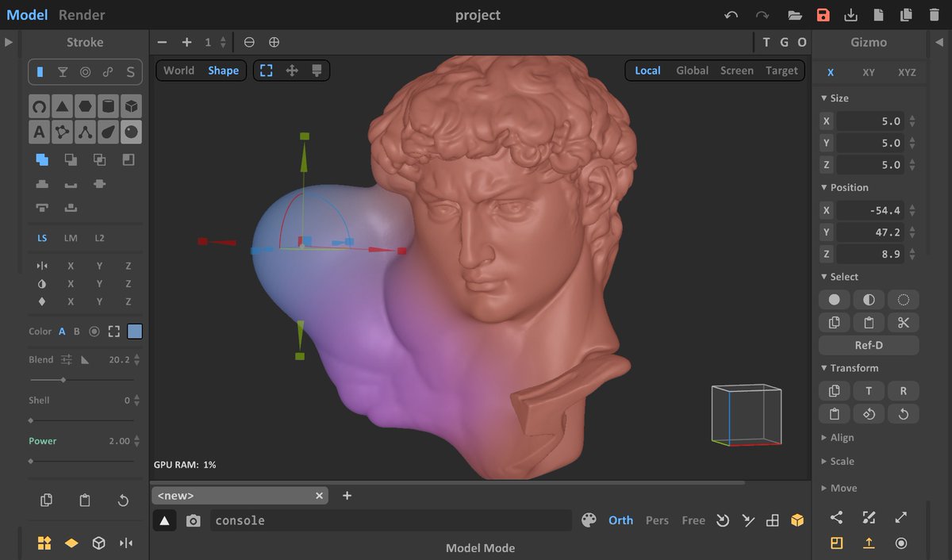
Task: Click the export download icon
Action: [850, 15]
